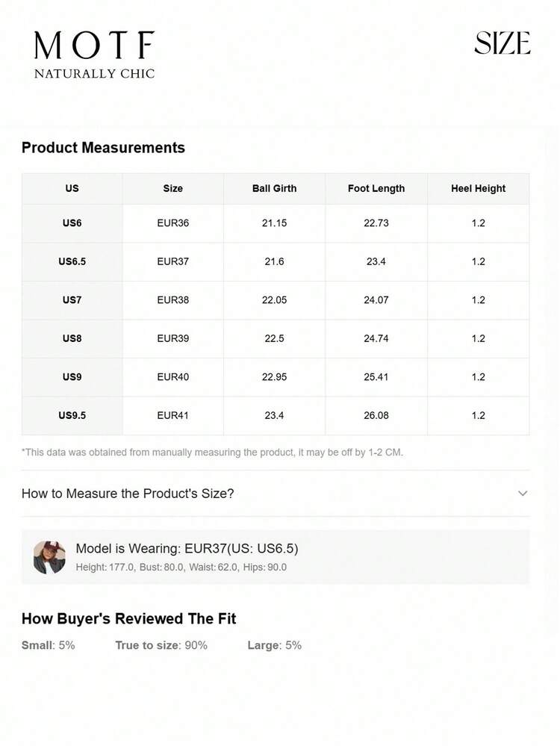This screenshot has height=746, width=560.
Task: Click the SIZE title heading
Action: tap(502, 43)
